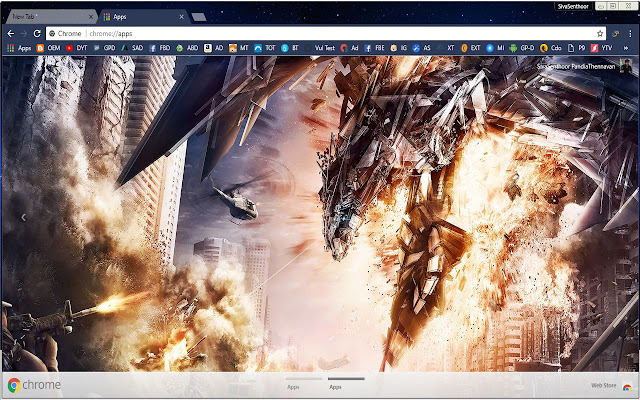Open the GP-D Android bookmark
This screenshot has width=640, height=400.
[x=522, y=48]
